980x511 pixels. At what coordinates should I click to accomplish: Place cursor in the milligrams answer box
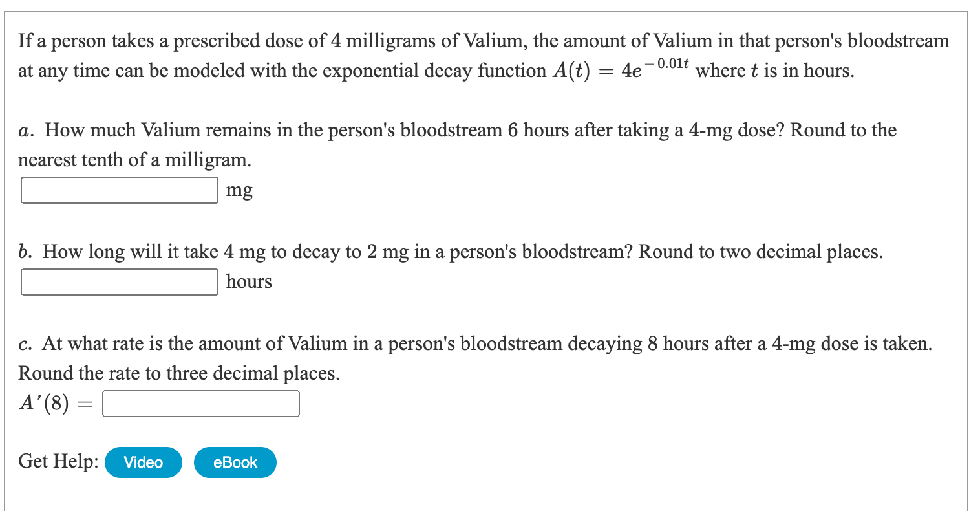(119, 190)
